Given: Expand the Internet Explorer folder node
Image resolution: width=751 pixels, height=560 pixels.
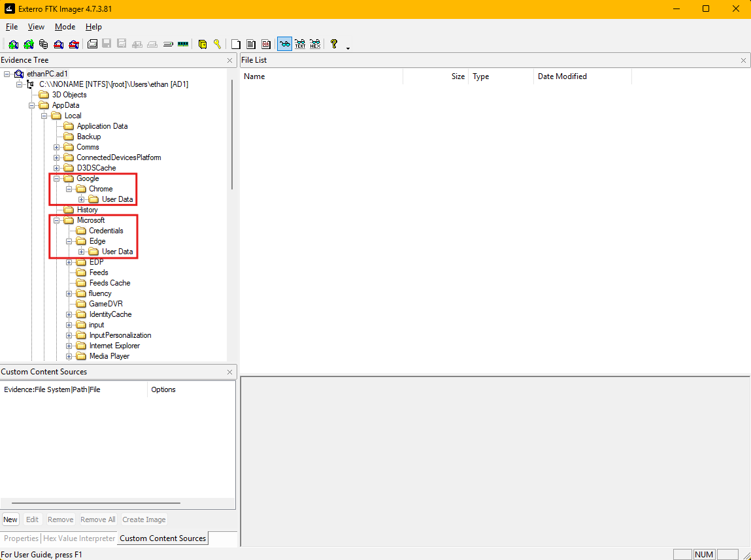Looking at the screenshot, I should click(x=69, y=346).
